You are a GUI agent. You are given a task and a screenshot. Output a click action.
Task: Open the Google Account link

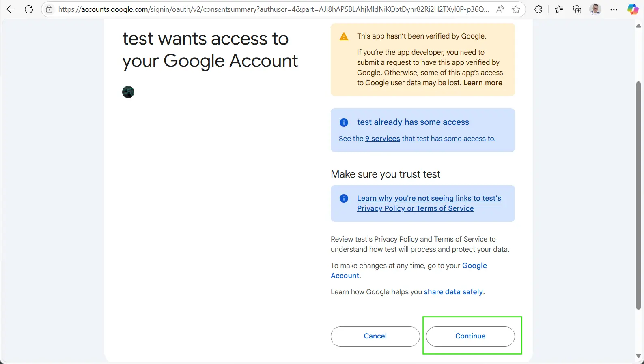tap(474, 266)
